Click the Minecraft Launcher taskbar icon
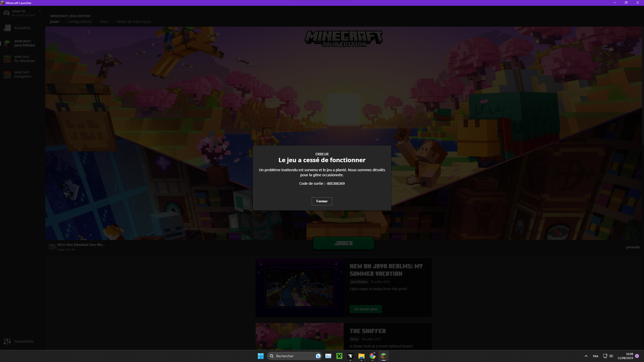 384,356
